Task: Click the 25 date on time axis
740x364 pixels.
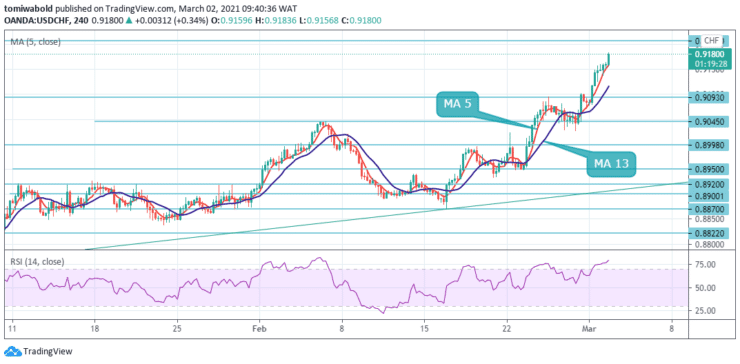Action: [x=177, y=328]
